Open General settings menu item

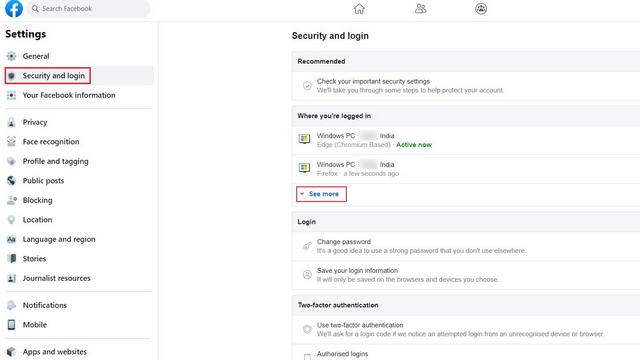79,56
